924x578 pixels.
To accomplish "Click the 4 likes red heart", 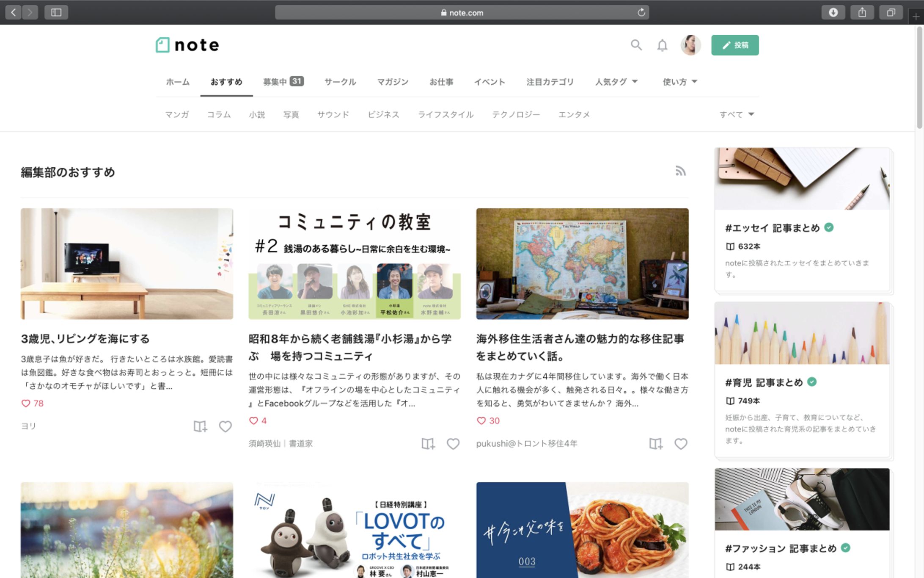I will click(253, 421).
